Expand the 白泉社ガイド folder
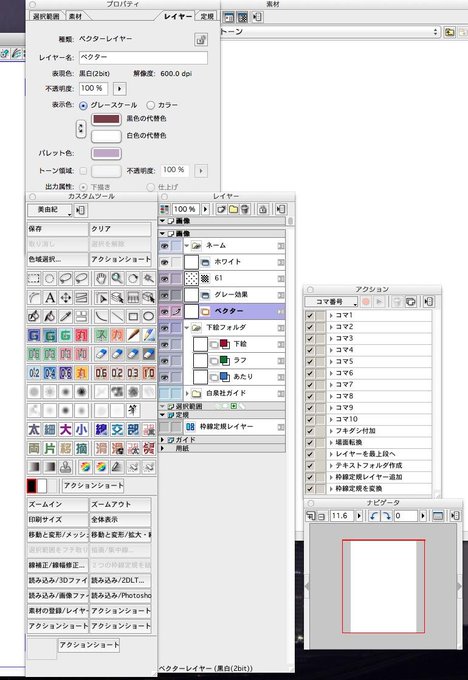 pyautogui.click(x=187, y=393)
